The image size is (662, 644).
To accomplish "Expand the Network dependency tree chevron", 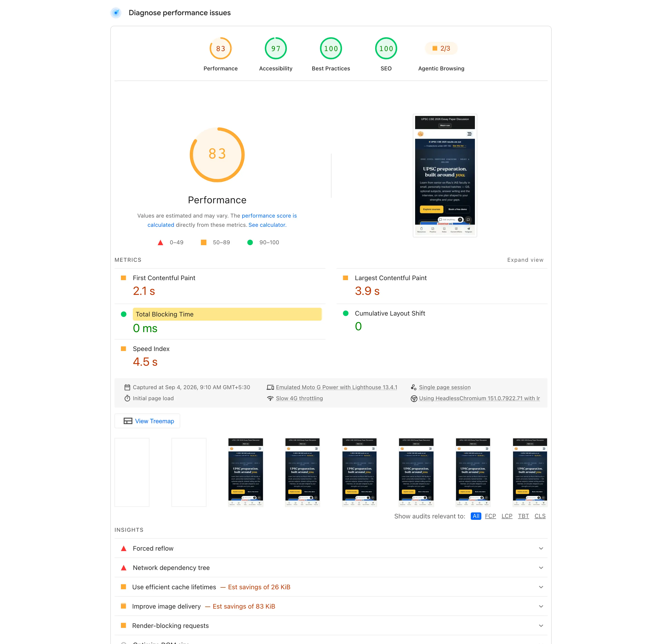I will pyautogui.click(x=541, y=568).
